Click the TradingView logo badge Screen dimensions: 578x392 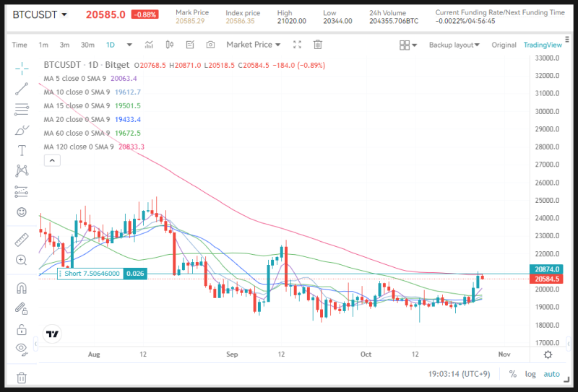(x=52, y=334)
